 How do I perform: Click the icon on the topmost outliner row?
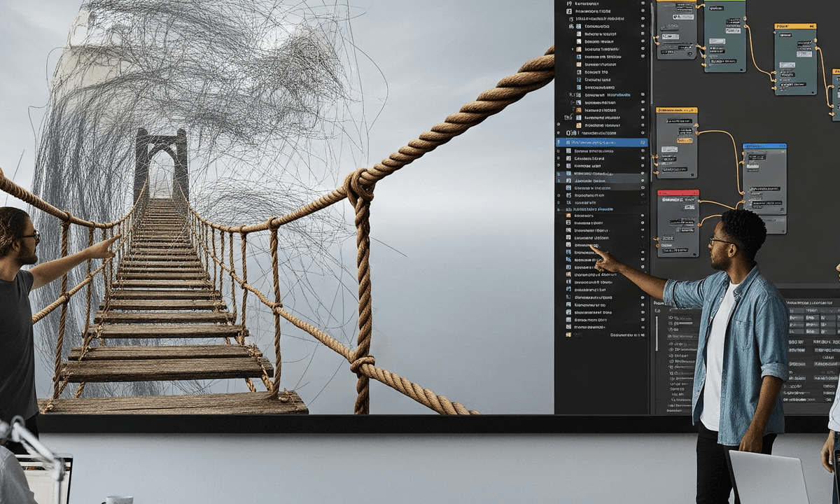(x=568, y=5)
